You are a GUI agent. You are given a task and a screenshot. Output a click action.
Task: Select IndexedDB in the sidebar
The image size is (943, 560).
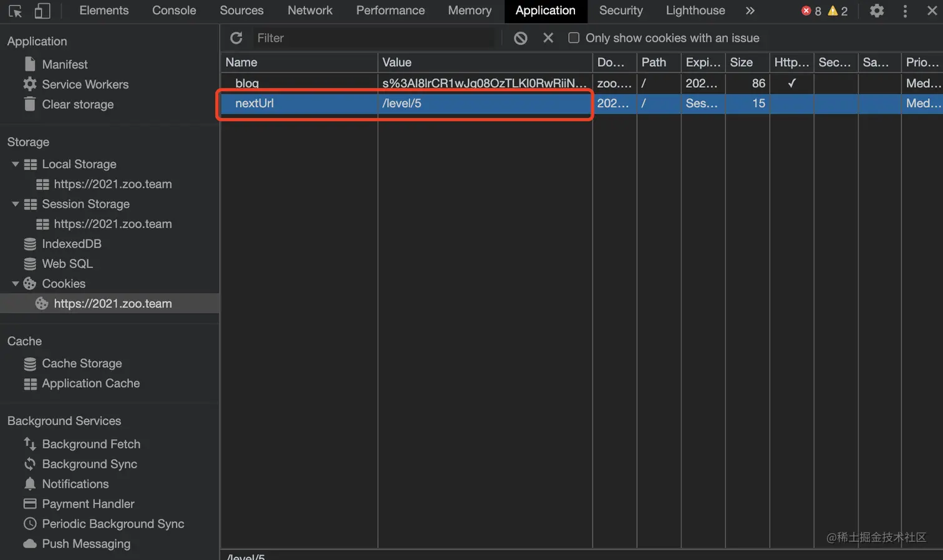(x=72, y=244)
